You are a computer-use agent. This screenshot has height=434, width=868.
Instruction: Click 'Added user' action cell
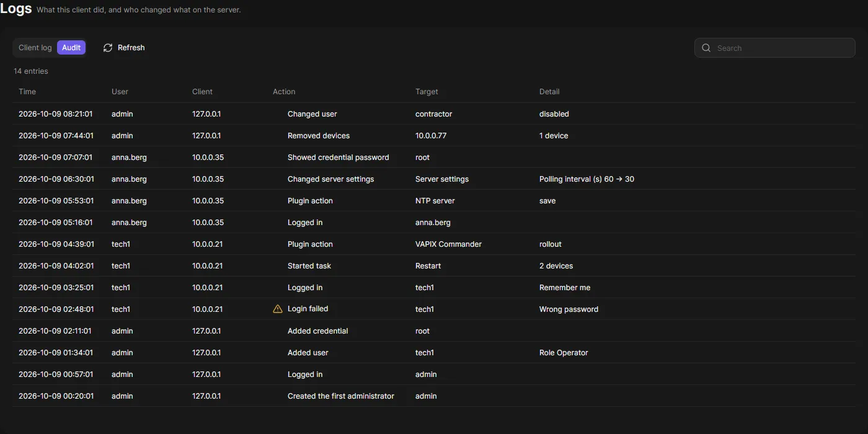coord(308,353)
